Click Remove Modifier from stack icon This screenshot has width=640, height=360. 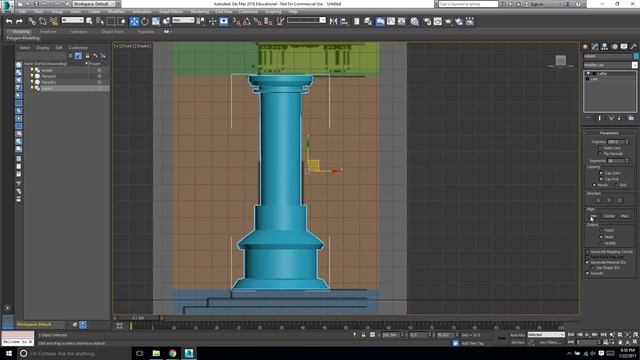click(x=619, y=118)
